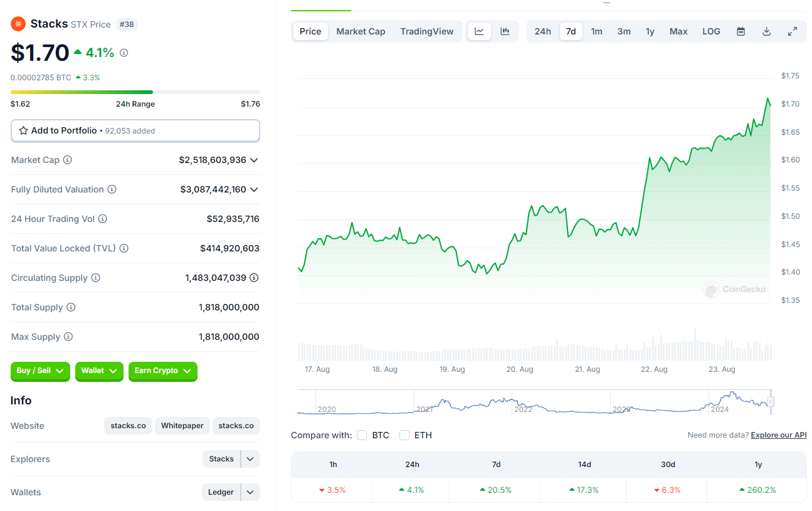Show Max Supply info icon
The height and width of the screenshot is (511, 812).
[68, 337]
